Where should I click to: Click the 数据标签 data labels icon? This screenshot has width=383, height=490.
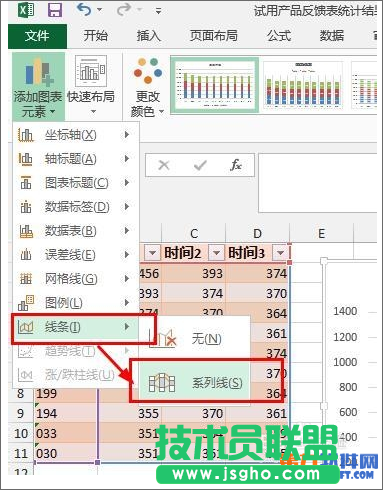(x=25, y=207)
